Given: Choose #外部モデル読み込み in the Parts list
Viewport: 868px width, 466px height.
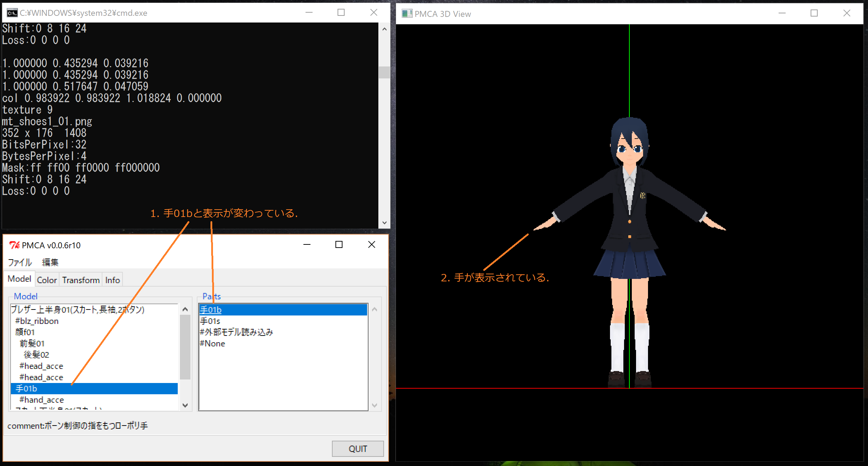Looking at the screenshot, I should [x=283, y=332].
